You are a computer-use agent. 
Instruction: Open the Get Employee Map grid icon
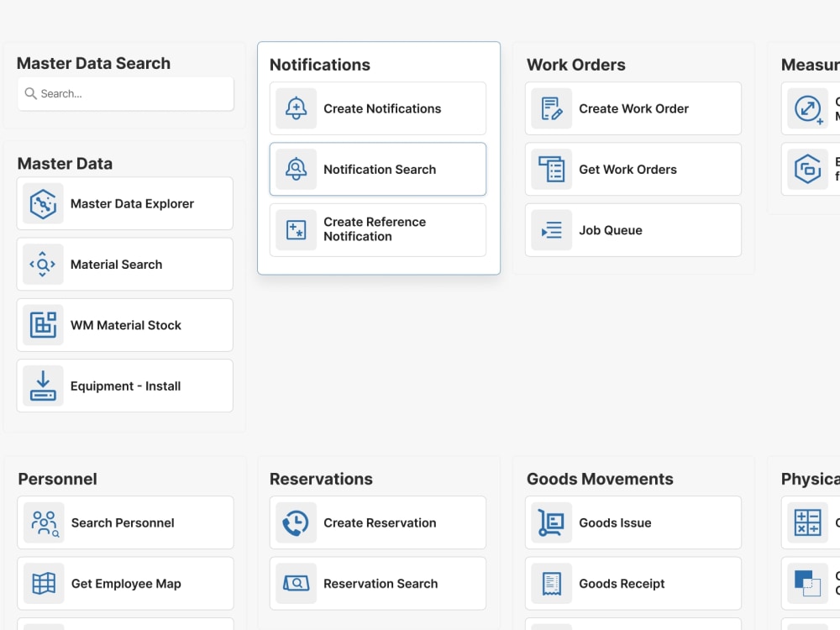point(43,583)
